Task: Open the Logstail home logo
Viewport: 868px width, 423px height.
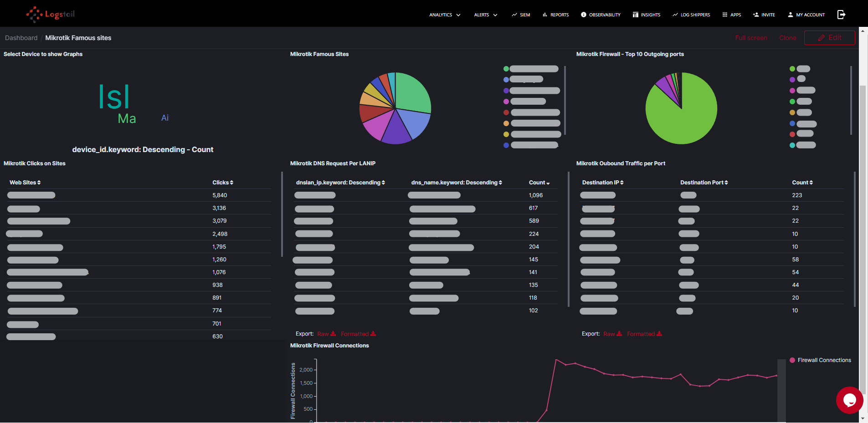Action: (51, 14)
